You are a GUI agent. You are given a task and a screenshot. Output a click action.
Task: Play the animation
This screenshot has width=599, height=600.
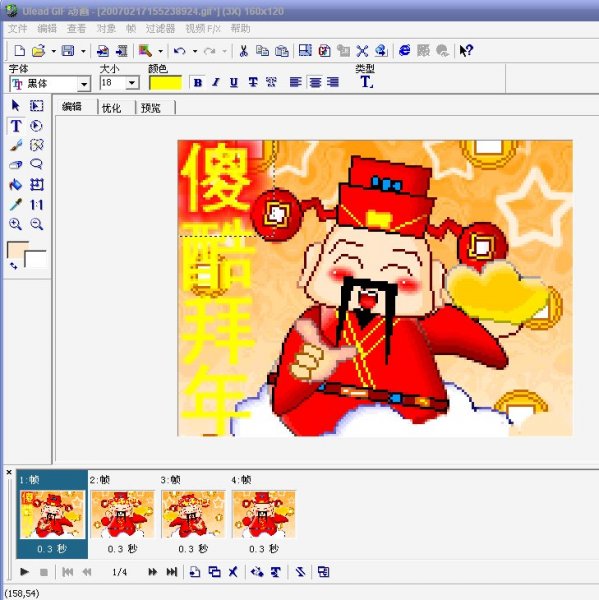(24, 572)
